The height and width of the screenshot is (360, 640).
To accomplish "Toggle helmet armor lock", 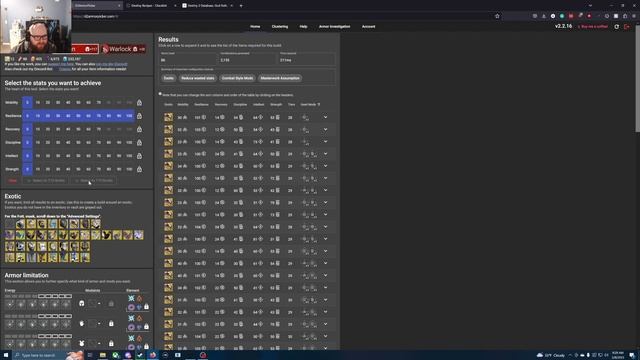I will click(x=111, y=303).
